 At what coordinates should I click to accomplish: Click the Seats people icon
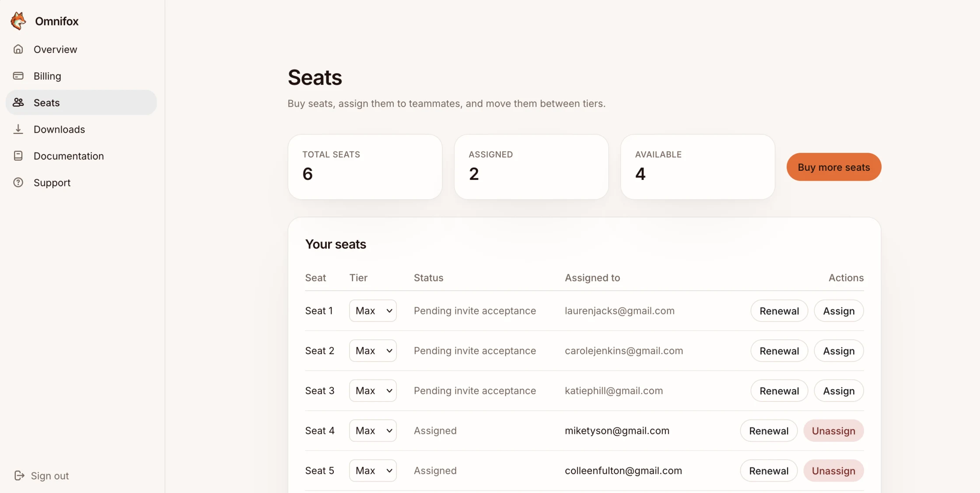[18, 102]
